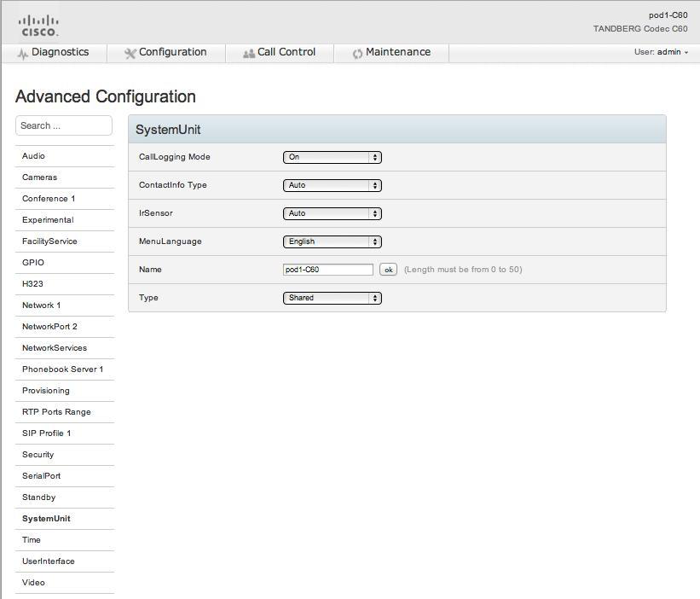Click the Configuration wrench icon
The width and height of the screenshot is (700, 599).
click(130, 54)
